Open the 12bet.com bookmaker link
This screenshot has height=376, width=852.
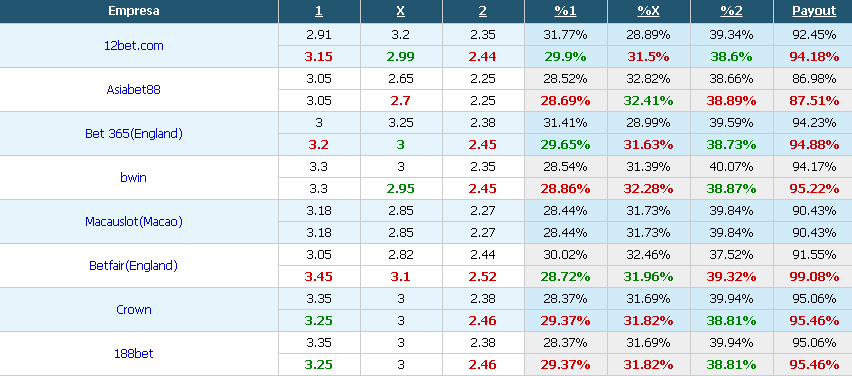click(134, 46)
